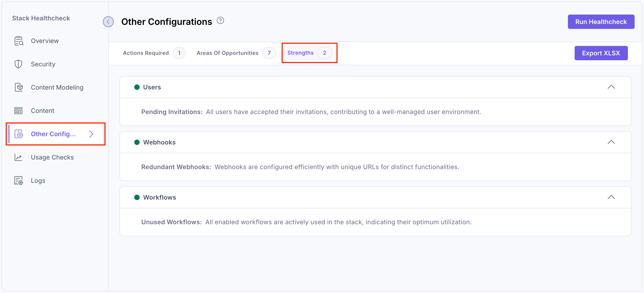Click the back arrow next to Other Configurations
This screenshot has height=293, width=644.
pos(108,22)
